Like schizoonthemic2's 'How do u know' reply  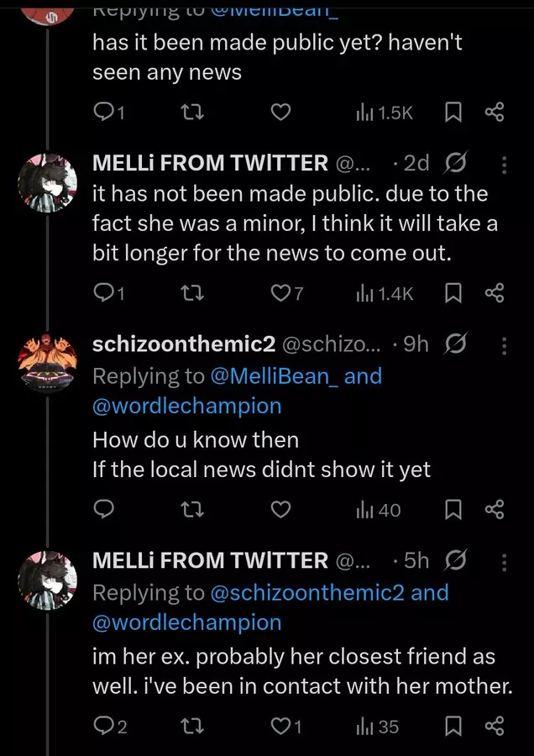pos(283,510)
